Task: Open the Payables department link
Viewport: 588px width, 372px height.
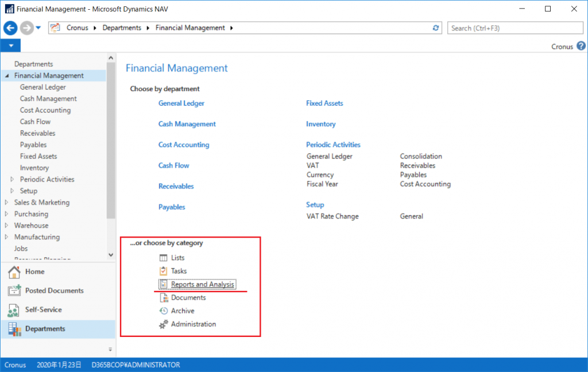Action: tap(172, 207)
